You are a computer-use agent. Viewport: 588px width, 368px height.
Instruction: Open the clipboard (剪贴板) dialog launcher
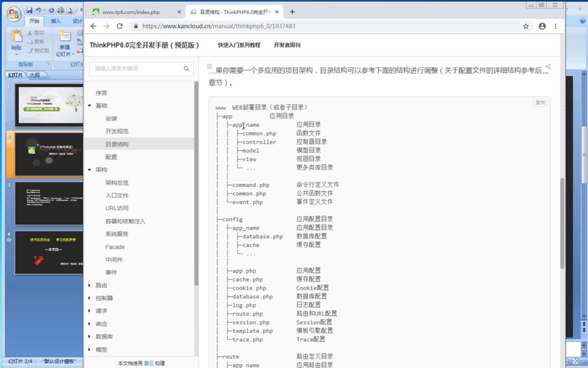48,64
